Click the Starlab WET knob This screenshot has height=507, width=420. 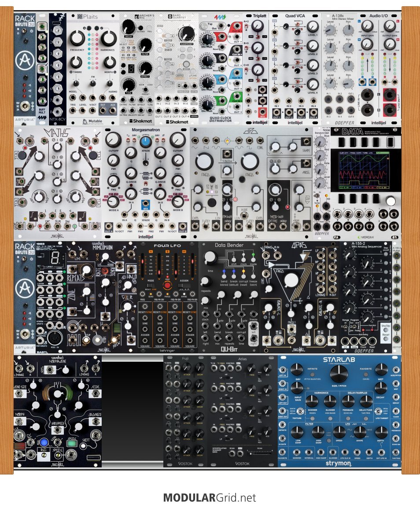coord(381,369)
